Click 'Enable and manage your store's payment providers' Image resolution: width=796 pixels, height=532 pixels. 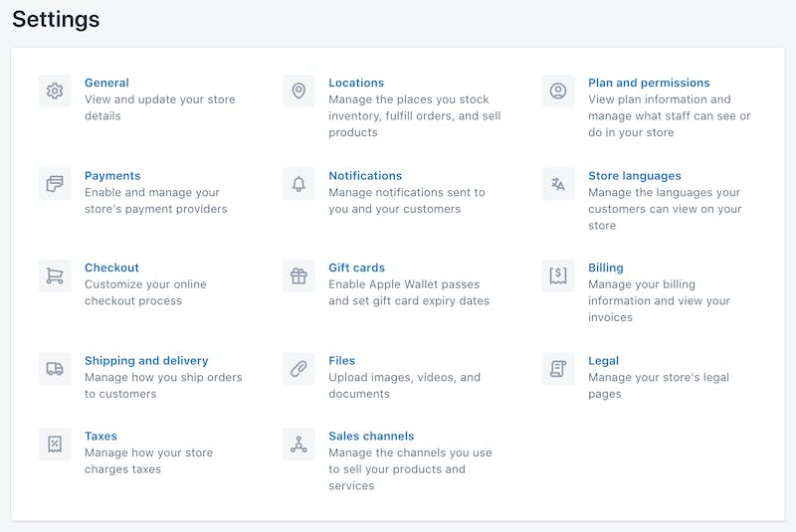pyautogui.click(x=156, y=200)
